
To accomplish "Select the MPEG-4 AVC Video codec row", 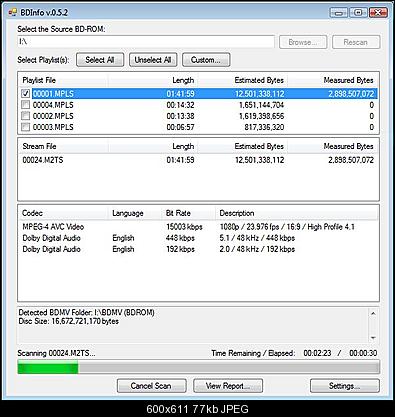I will tap(198, 227).
